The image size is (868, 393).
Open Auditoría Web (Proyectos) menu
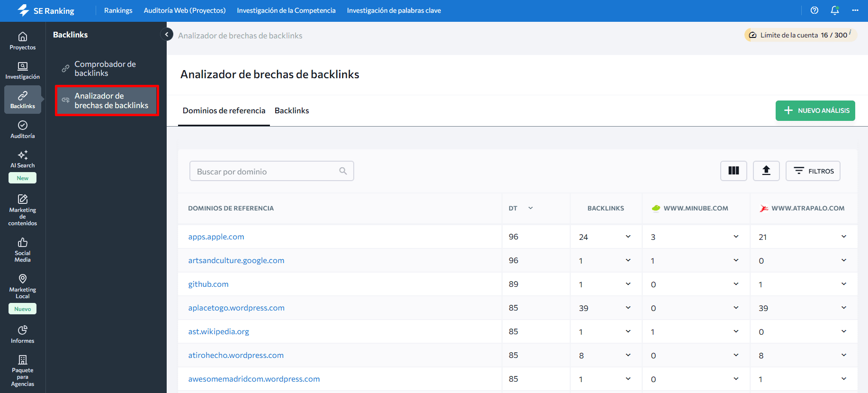(x=185, y=10)
